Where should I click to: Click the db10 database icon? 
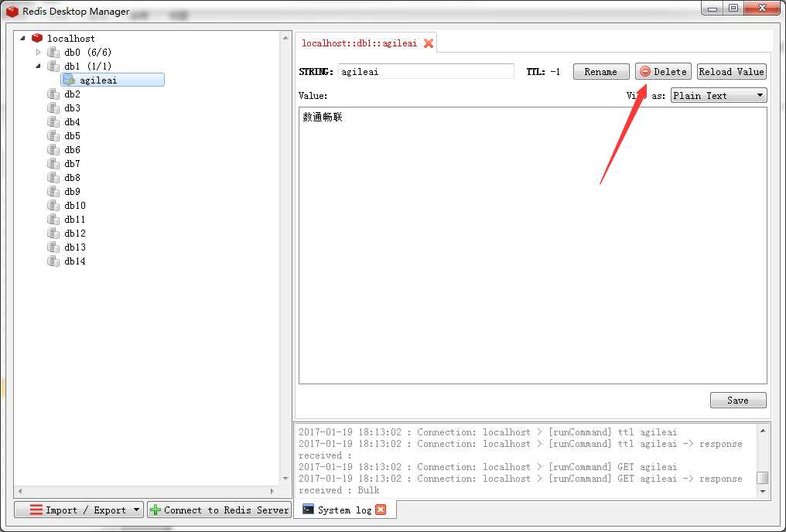tap(53, 206)
